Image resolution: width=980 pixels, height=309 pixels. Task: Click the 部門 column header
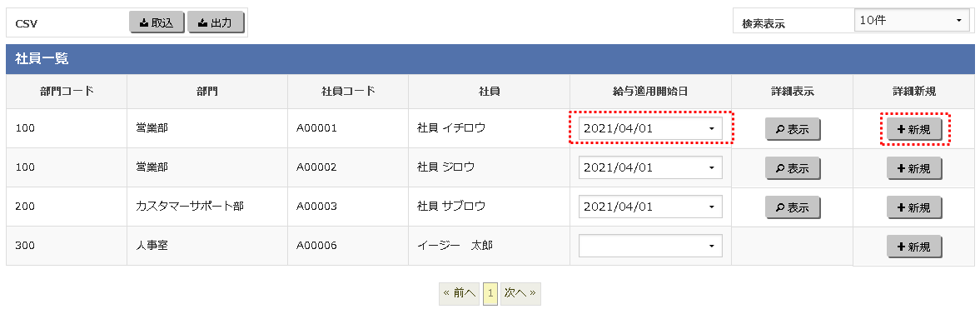pyautogui.click(x=206, y=92)
